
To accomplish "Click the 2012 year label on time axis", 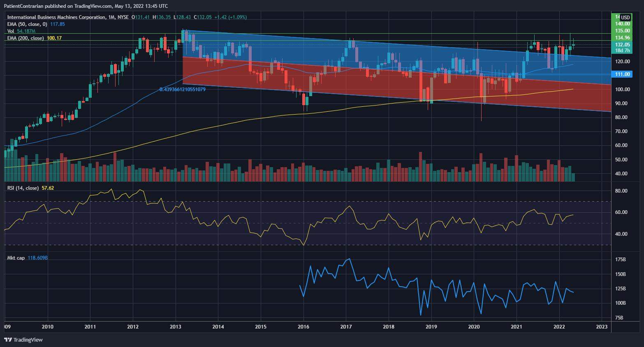I will coord(133,327).
